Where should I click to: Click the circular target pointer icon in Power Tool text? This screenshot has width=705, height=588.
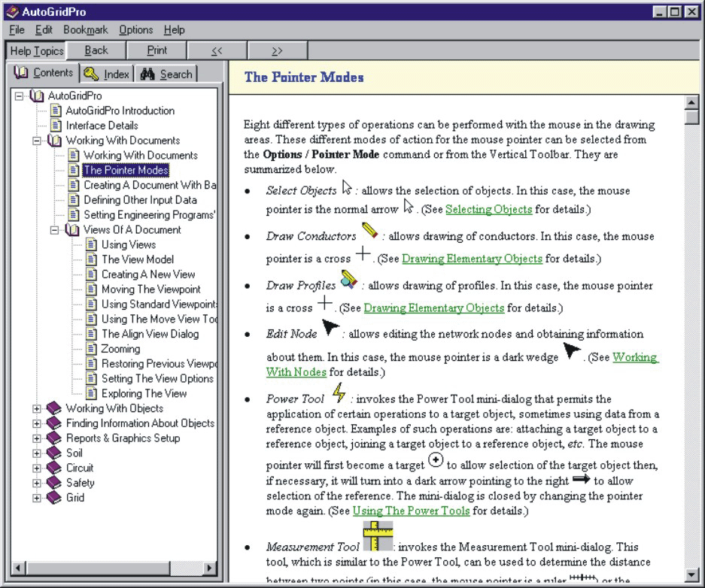[436, 460]
